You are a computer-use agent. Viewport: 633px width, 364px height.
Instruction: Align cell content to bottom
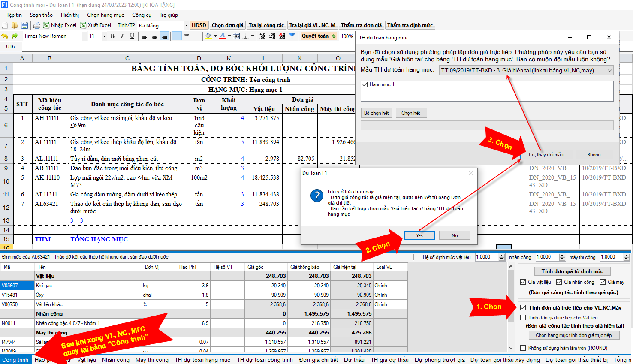coord(196,36)
